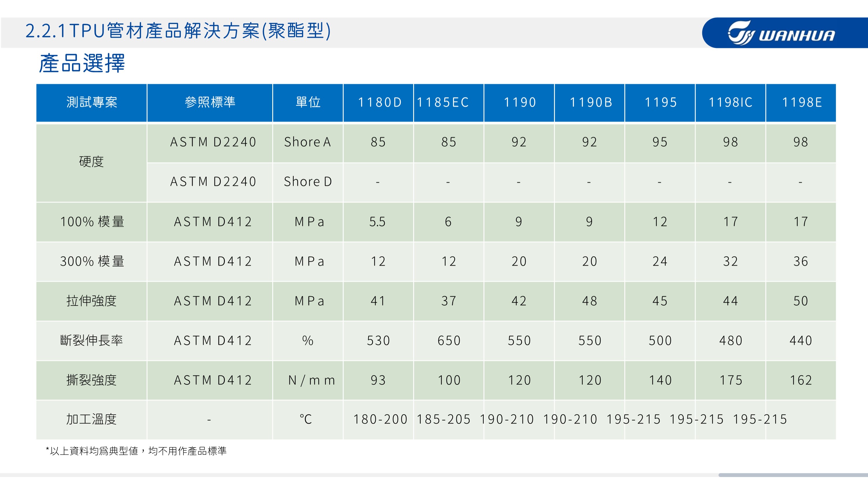Click the 撕裂強度 row label
The height and width of the screenshot is (488, 868).
point(91,380)
